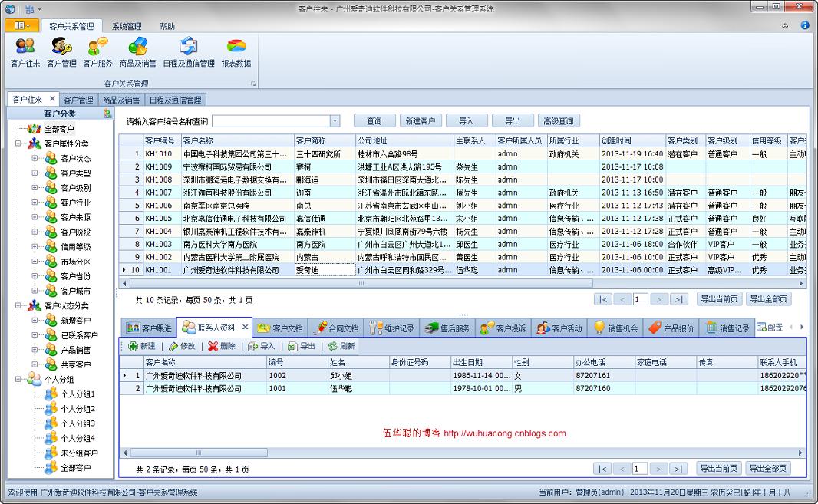818x504 pixels.
Task: Focus the customer search input field
Action: point(272,121)
